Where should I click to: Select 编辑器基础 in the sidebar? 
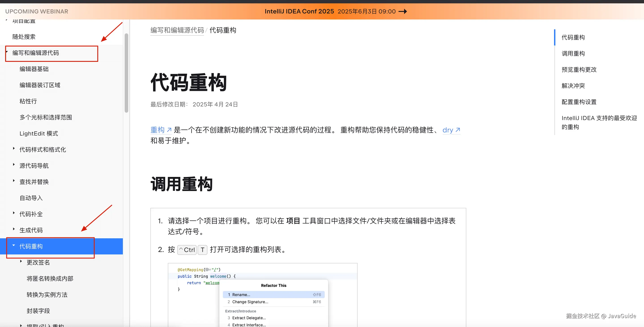coord(34,69)
